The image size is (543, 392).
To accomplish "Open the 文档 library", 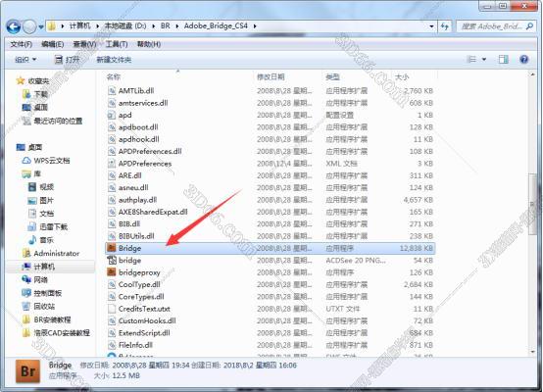I will [x=41, y=214].
